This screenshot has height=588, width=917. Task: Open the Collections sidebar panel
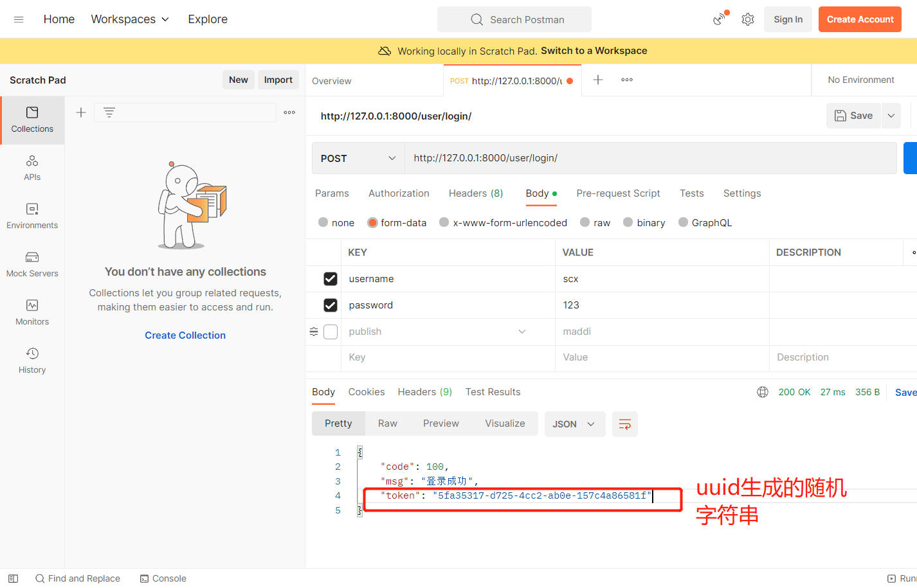coord(32,120)
